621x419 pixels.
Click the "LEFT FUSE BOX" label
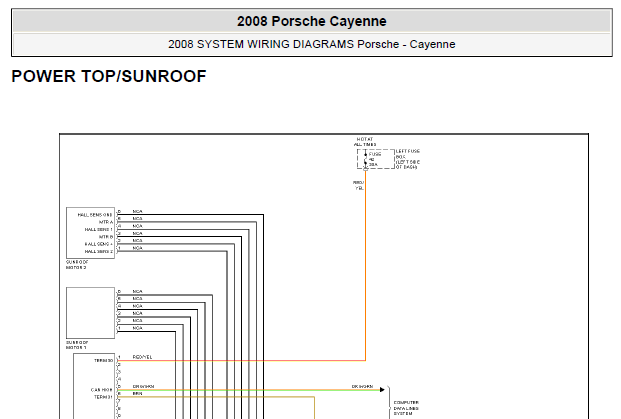(408, 159)
